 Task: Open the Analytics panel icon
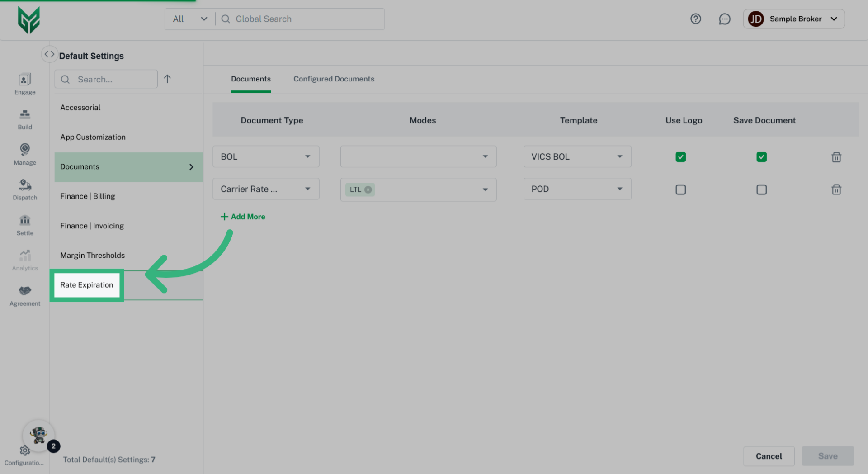(25, 257)
